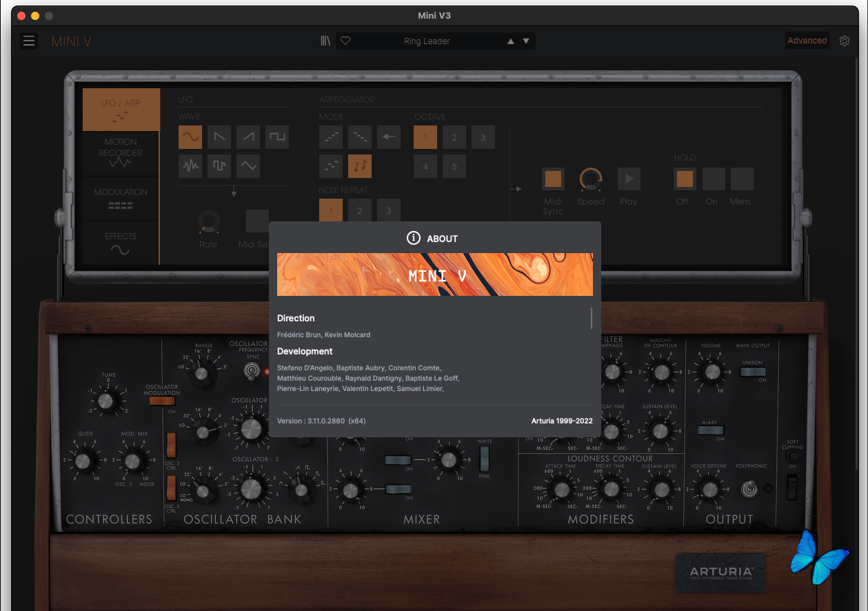This screenshot has width=868, height=611.
Task: Click the About dialog scrollbar
Action: (592, 318)
